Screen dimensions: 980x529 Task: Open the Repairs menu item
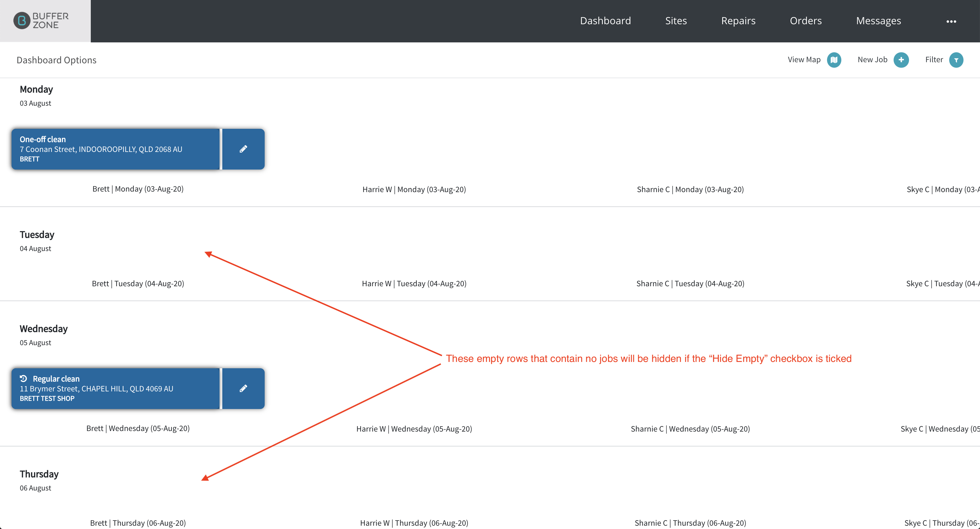tap(738, 21)
